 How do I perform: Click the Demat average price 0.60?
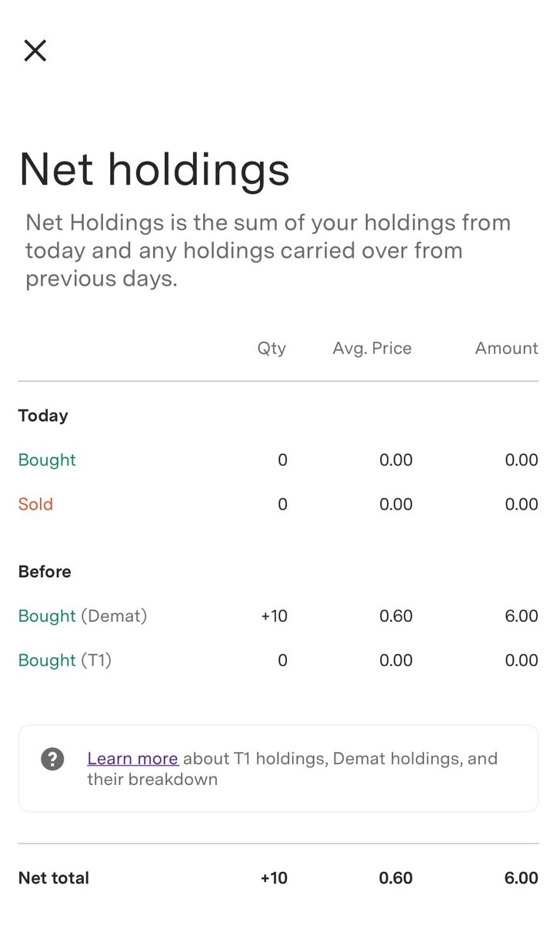395,616
